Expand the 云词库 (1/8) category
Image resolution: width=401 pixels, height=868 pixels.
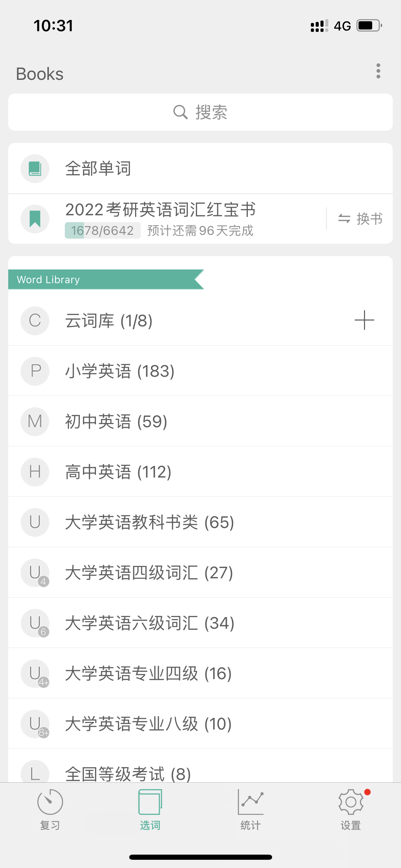pyautogui.click(x=109, y=321)
